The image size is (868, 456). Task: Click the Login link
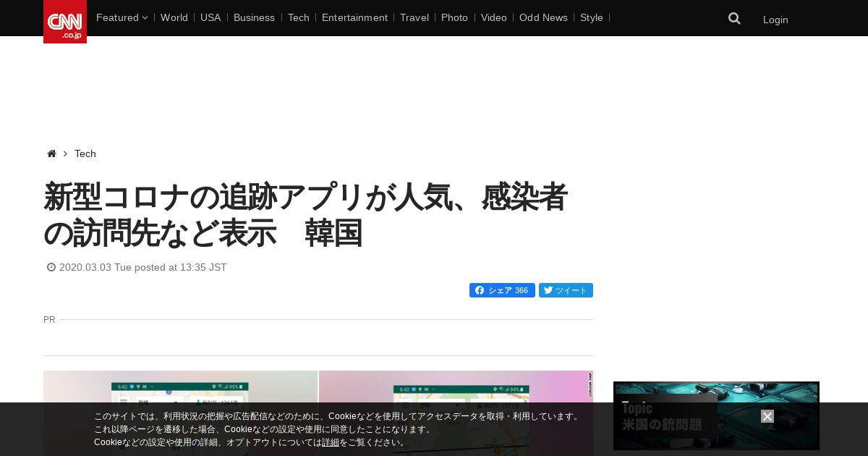coord(775,20)
